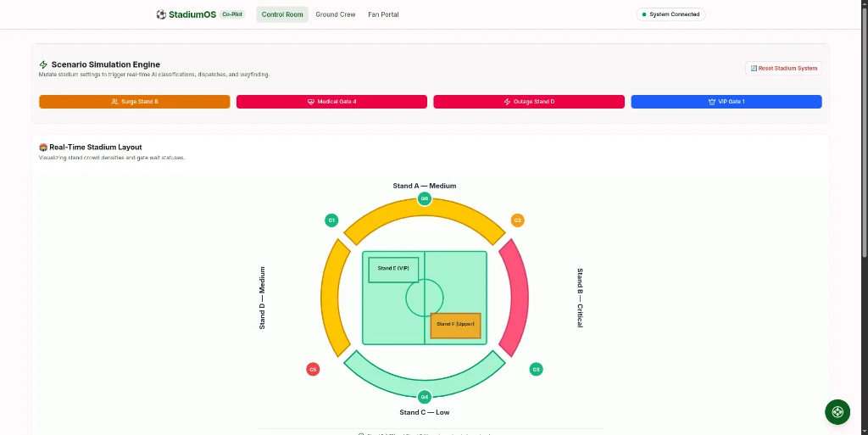This screenshot has width=868, height=435.
Task: Click the 'Stand A — Medium' label
Action: click(425, 186)
